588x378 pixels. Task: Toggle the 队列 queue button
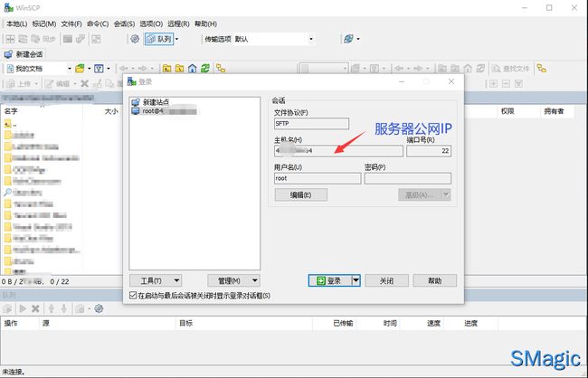click(x=159, y=39)
